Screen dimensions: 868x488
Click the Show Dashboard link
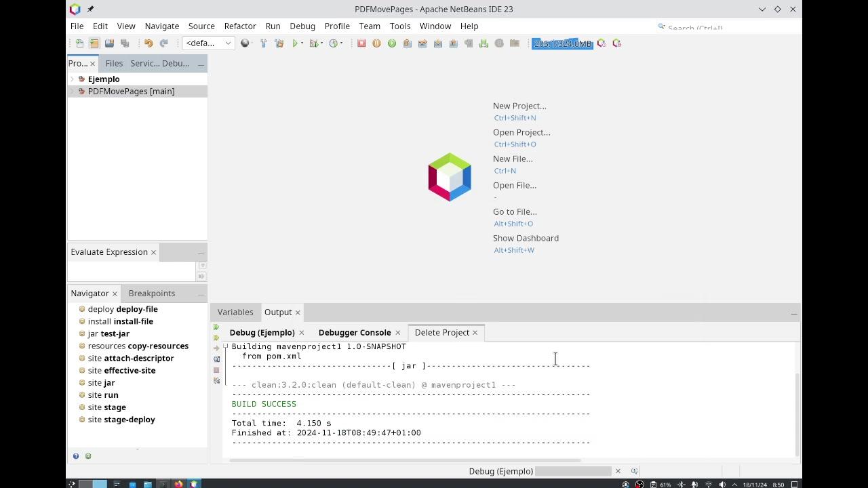coord(526,238)
